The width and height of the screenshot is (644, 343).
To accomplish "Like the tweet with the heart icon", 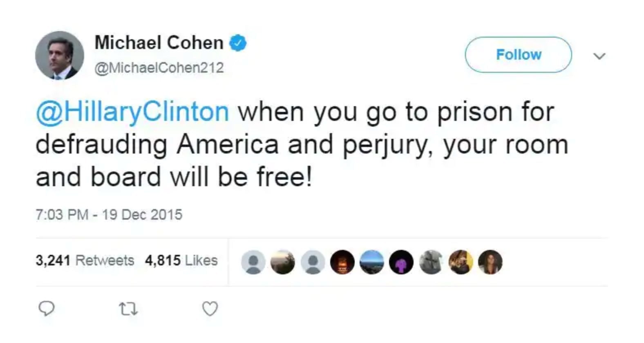I will [210, 309].
